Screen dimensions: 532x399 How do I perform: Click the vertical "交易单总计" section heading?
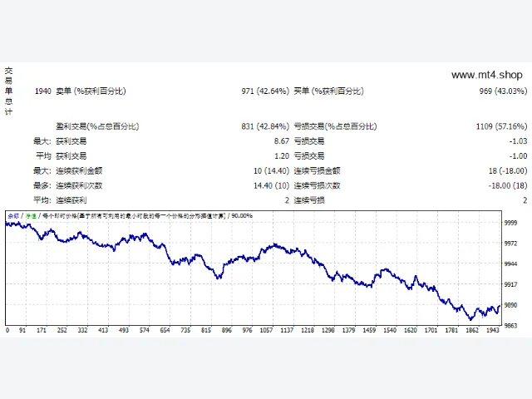tap(8, 91)
